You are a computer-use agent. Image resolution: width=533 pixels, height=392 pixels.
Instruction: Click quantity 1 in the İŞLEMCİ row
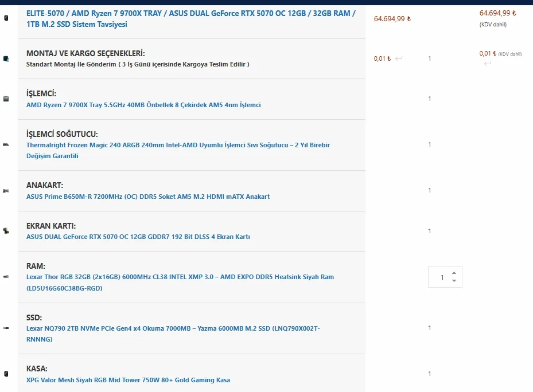tap(430, 99)
